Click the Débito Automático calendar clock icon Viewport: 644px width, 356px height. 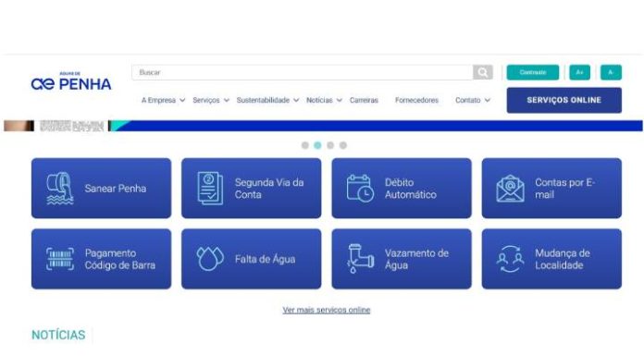tap(360, 189)
